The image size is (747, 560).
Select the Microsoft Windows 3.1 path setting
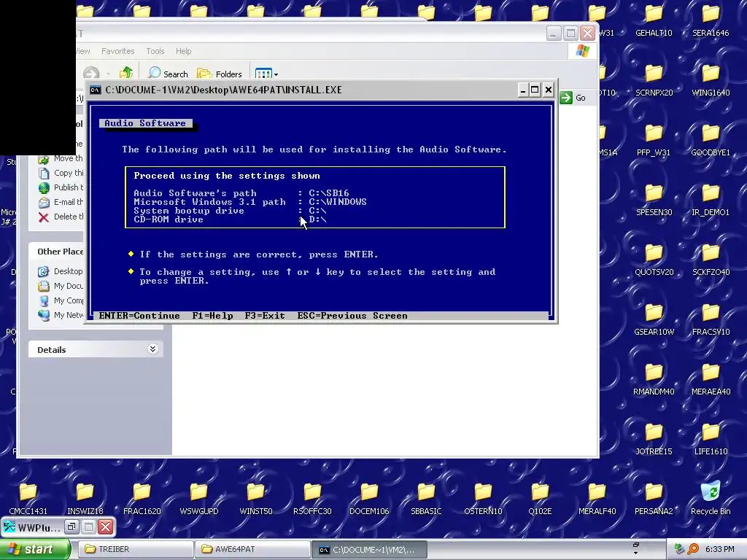point(250,202)
